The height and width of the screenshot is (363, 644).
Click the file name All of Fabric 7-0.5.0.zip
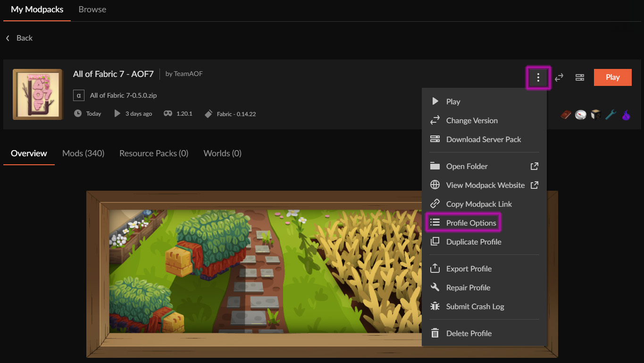point(123,95)
